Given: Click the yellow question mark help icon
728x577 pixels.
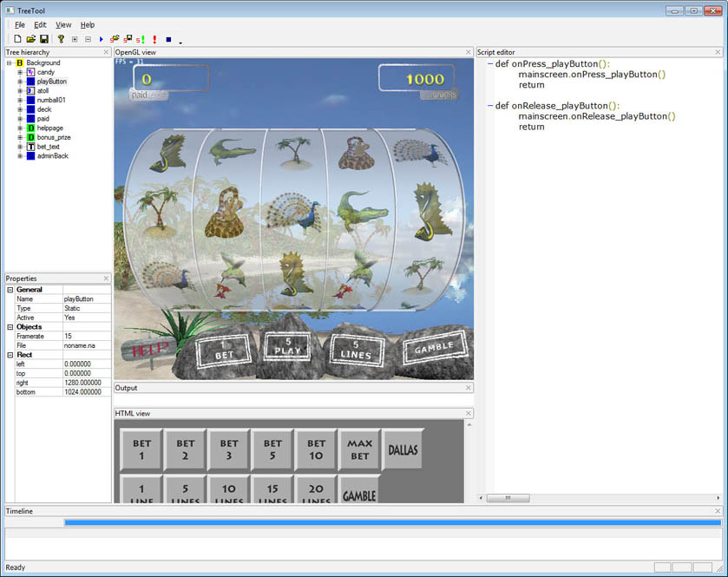Looking at the screenshot, I should pyautogui.click(x=61, y=39).
